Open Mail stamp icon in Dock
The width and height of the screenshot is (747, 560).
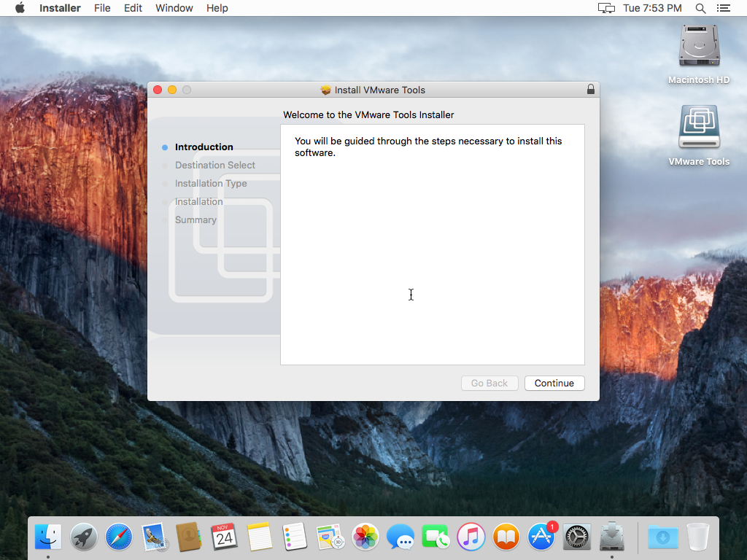click(x=154, y=537)
